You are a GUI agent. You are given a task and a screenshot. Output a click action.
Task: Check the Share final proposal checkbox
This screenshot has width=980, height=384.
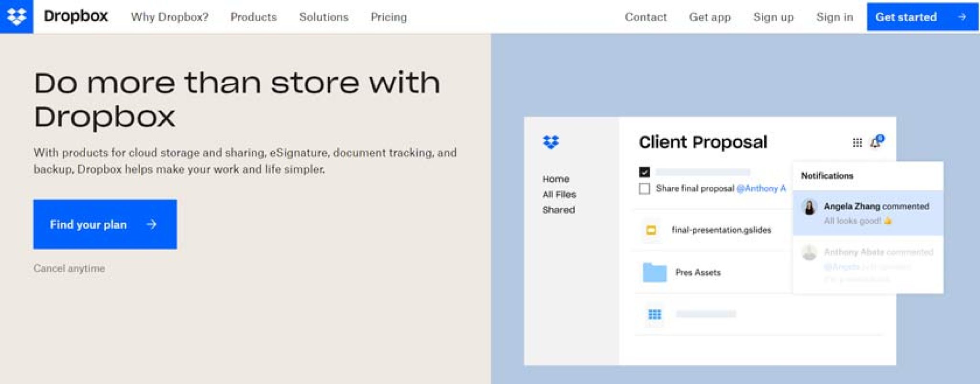click(644, 189)
